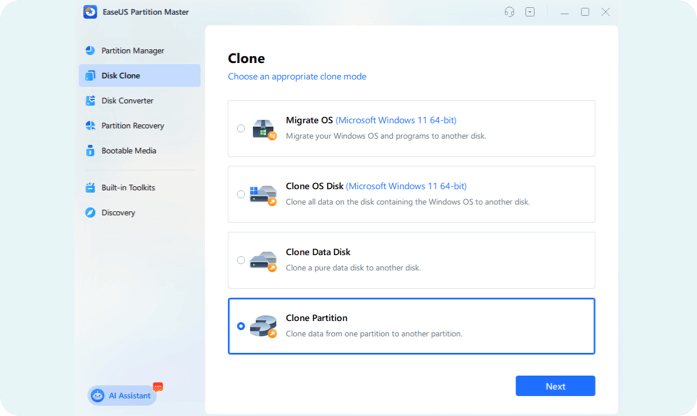Click the EaseUS Partition Master logo icon
The height and width of the screenshot is (416, 697).
[x=90, y=12]
